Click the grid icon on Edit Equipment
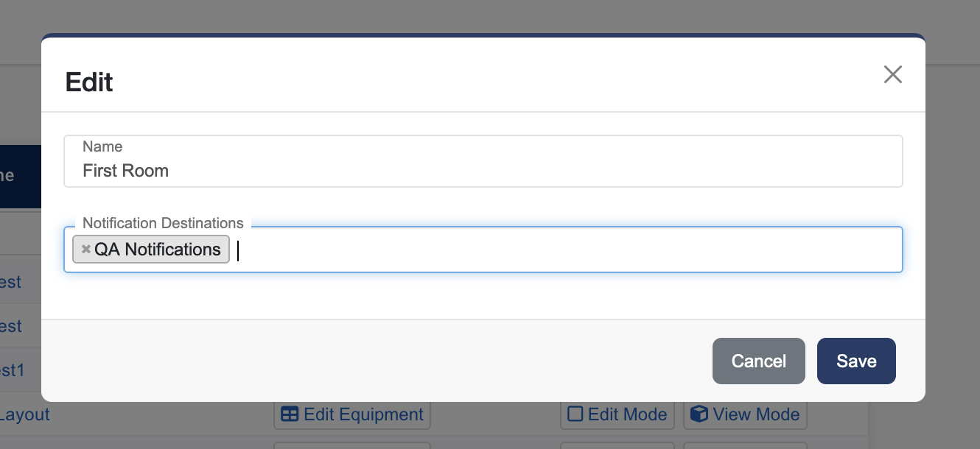This screenshot has height=449, width=980. (x=290, y=414)
